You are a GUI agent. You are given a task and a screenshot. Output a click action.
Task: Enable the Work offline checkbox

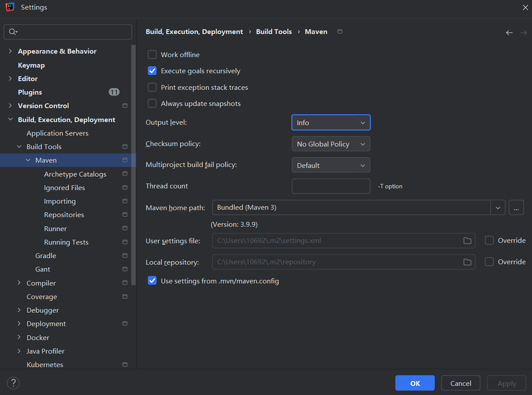(x=152, y=54)
